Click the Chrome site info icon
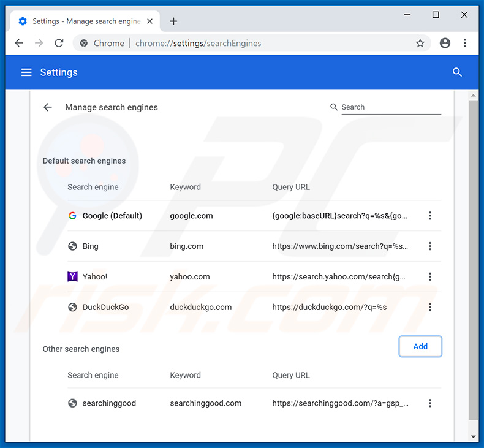Screen dimensions: 484x448 tap(84, 43)
